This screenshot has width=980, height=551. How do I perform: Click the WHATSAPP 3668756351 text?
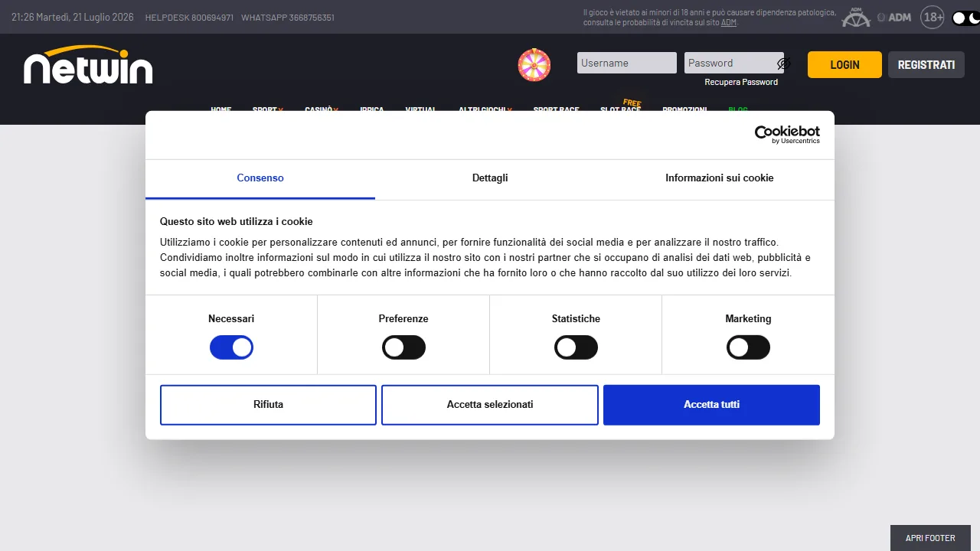[x=288, y=18]
